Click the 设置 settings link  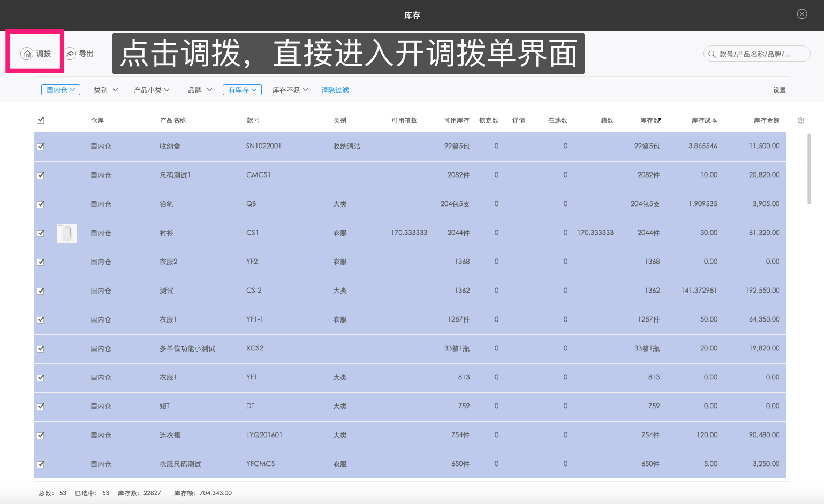click(779, 89)
